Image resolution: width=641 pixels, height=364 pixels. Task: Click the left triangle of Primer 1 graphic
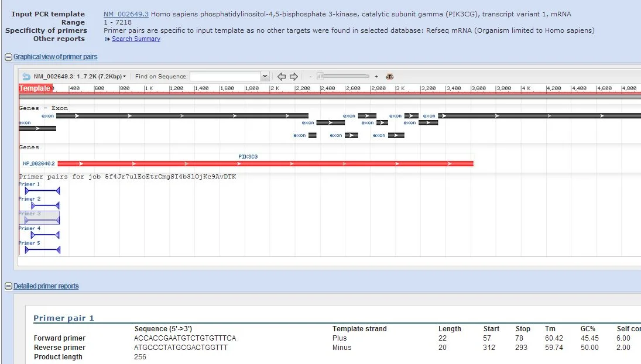(x=26, y=191)
